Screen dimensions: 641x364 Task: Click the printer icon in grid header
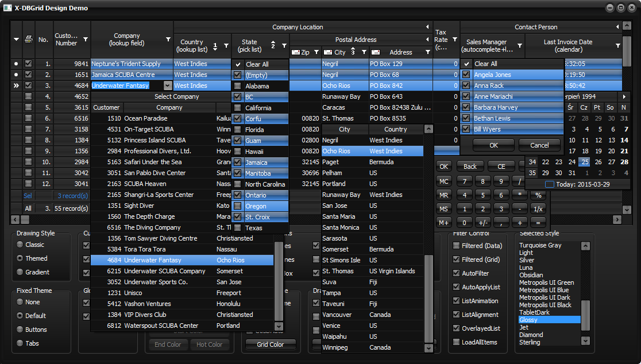(29, 40)
